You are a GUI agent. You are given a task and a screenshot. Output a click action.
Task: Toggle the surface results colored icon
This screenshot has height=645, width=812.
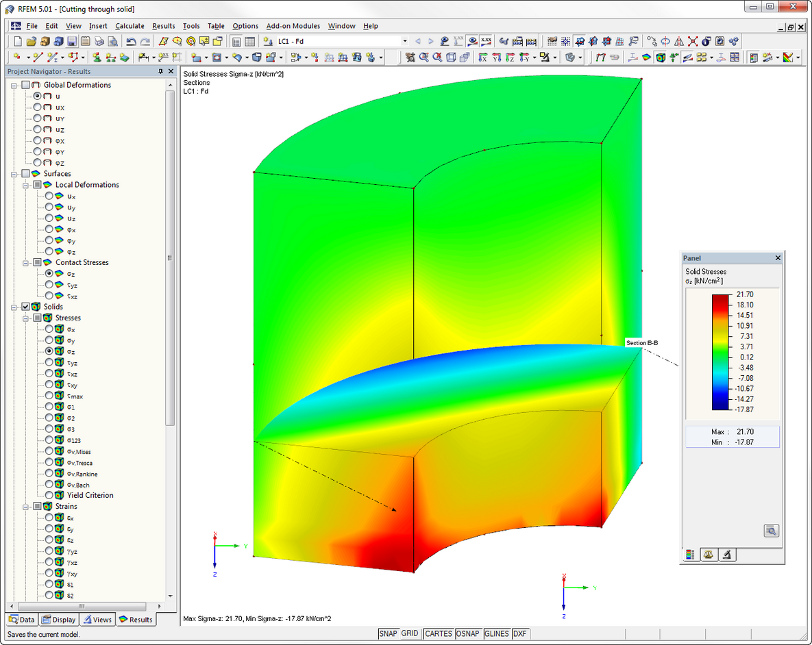(647, 58)
